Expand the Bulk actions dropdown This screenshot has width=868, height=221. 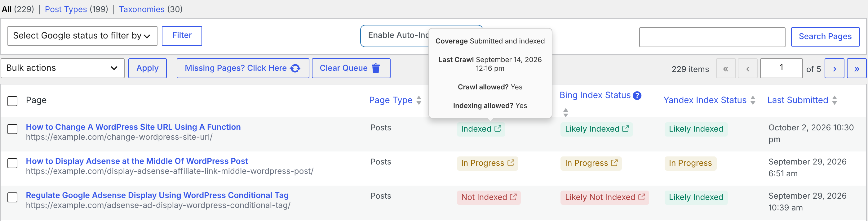click(x=62, y=68)
